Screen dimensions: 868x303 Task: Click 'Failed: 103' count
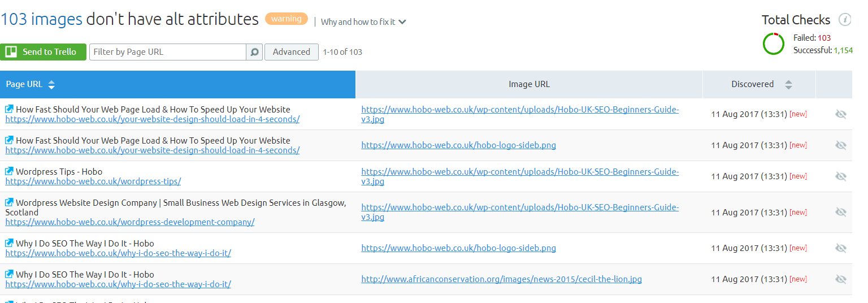812,38
